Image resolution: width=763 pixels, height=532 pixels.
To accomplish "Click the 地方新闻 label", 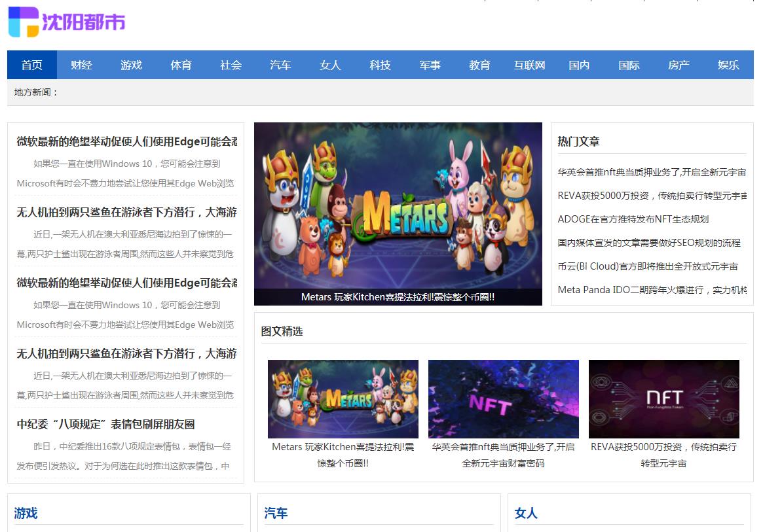I will (36, 92).
